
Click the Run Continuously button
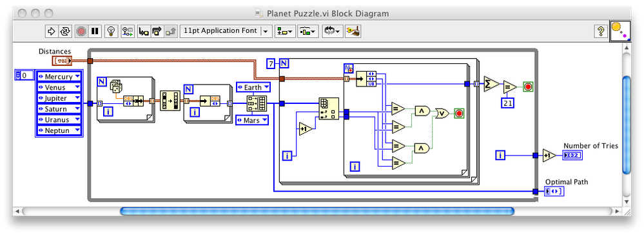(x=65, y=31)
